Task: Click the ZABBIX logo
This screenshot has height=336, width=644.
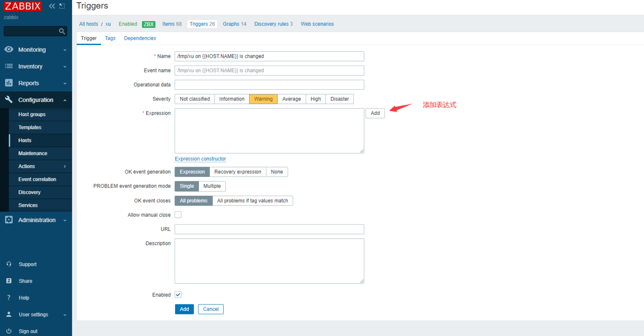Action: tap(22, 6)
